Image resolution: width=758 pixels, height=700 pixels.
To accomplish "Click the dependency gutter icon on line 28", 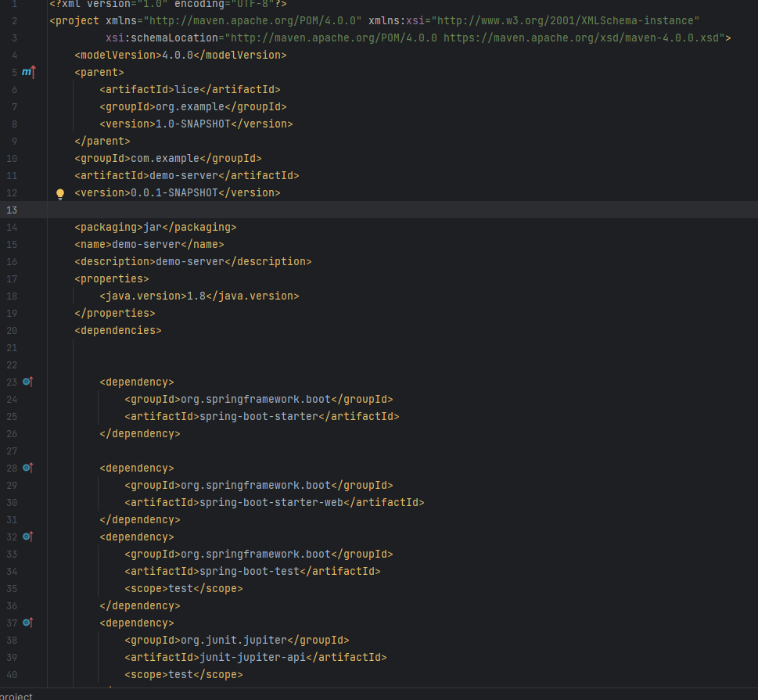I will click(x=28, y=468).
